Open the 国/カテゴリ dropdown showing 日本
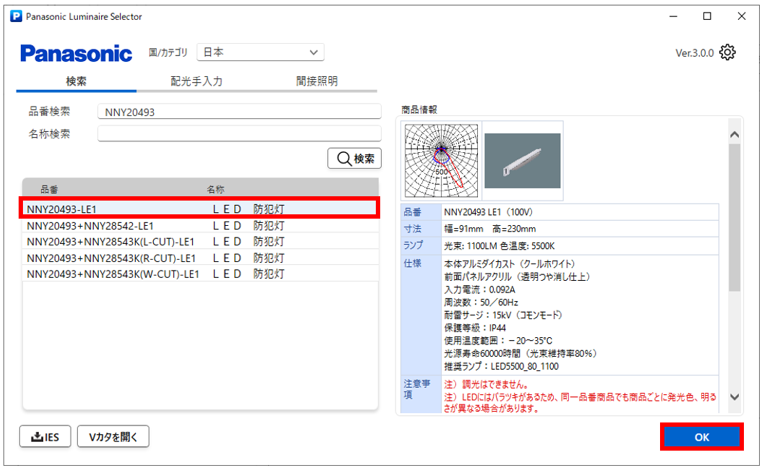Image resolution: width=764 pixels, height=470 pixels. tap(259, 52)
